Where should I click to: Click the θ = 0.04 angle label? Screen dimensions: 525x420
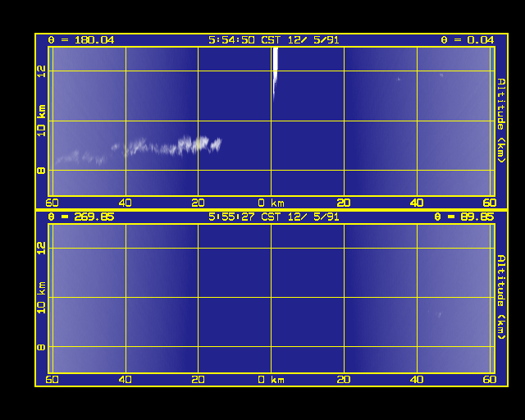[467, 40]
